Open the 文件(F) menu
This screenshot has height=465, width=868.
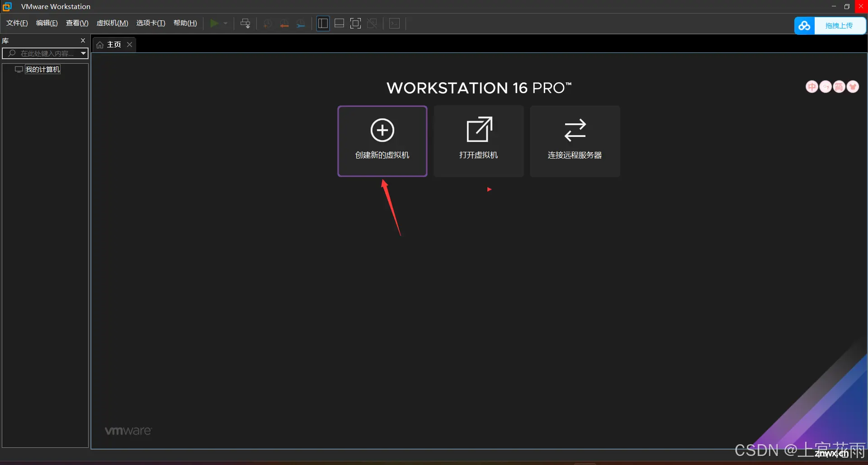(17, 23)
